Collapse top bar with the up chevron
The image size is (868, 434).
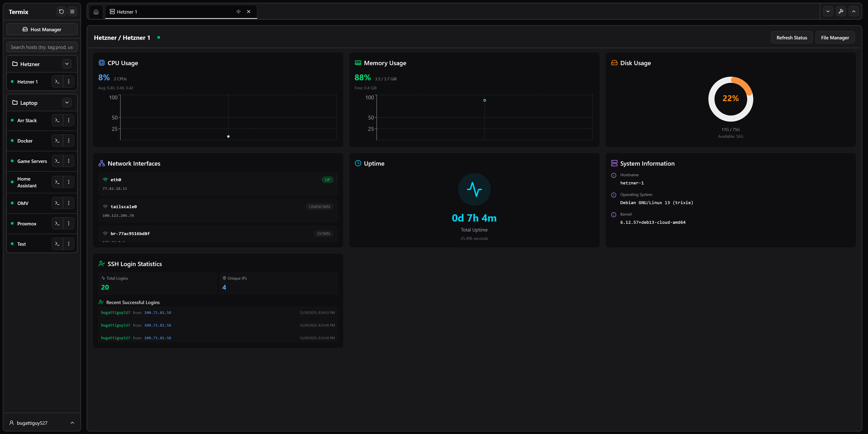pos(854,12)
